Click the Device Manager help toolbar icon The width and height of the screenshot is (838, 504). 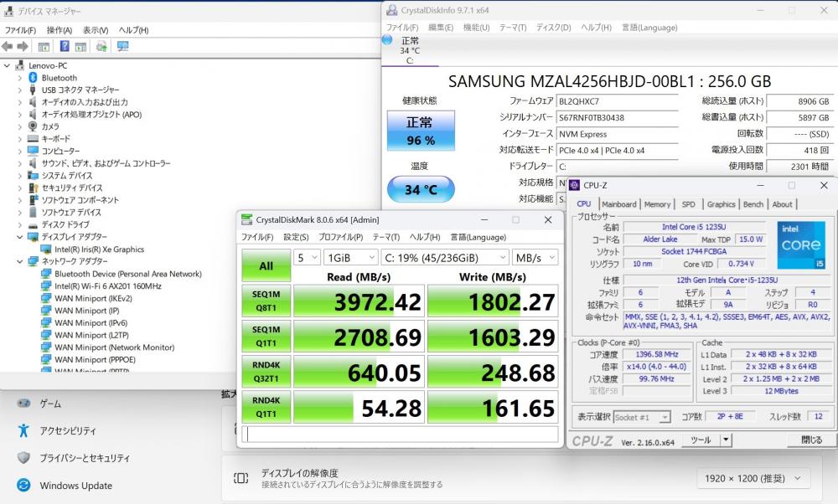point(65,47)
